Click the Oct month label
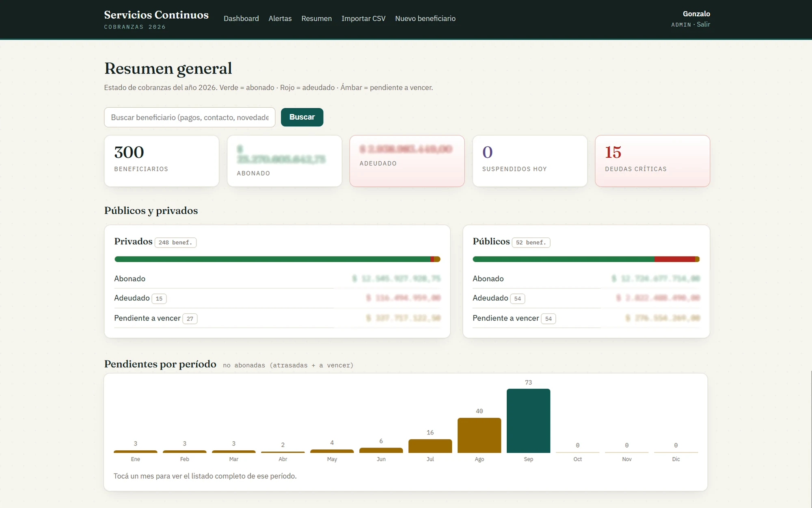 tap(578, 459)
